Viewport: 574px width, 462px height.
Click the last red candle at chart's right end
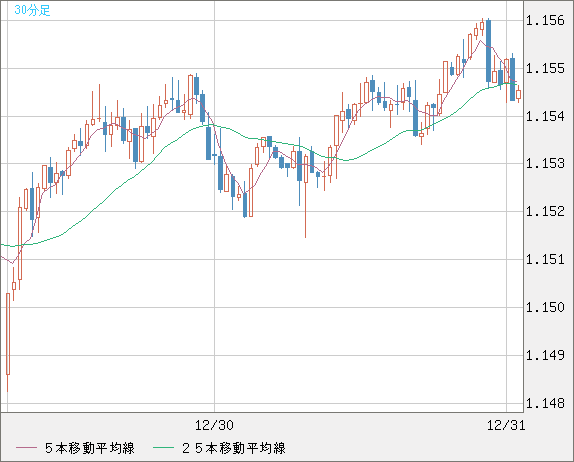coord(518,94)
